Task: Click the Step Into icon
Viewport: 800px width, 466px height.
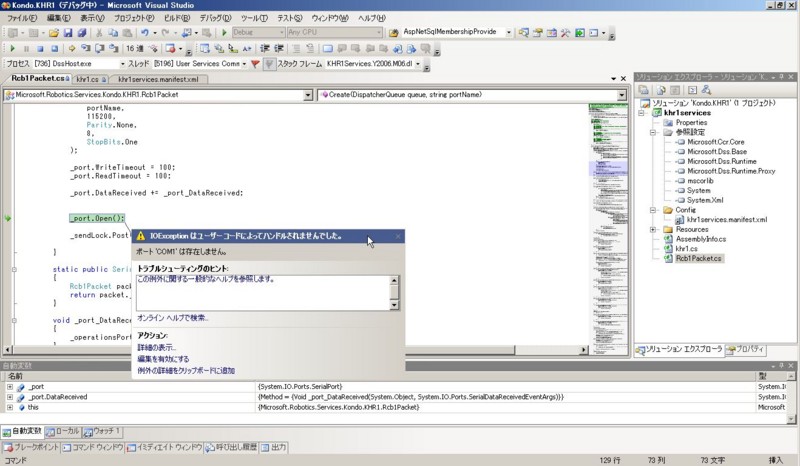Action: [85, 48]
